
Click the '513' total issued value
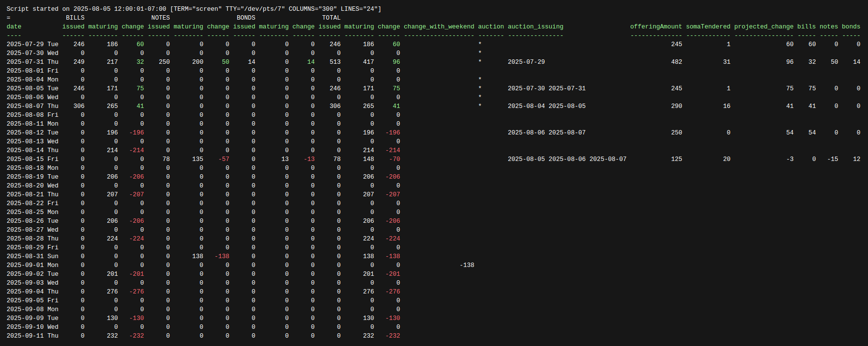coord(335,62)
